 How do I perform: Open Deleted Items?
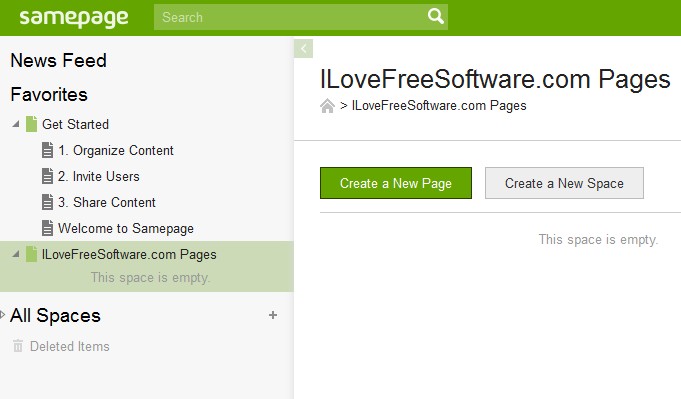click(69, 346)
